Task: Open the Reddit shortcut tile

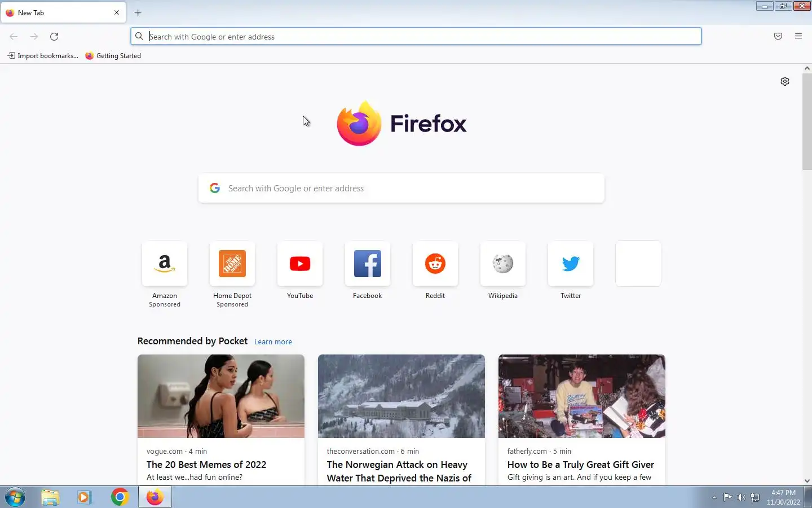Action: click(x=435, y=264)
